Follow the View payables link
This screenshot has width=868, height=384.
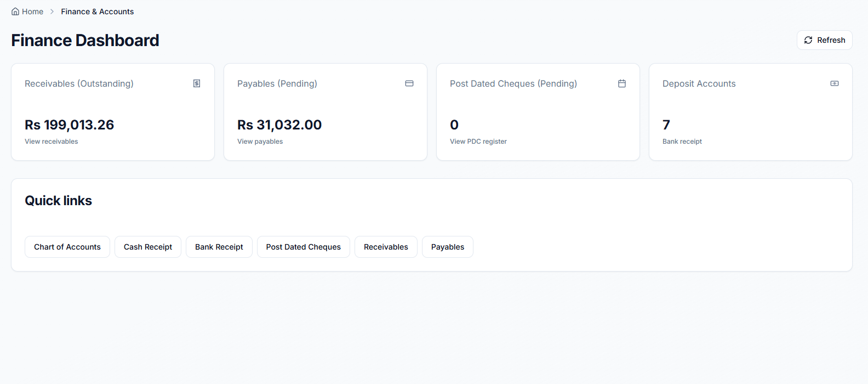[260, 142]
